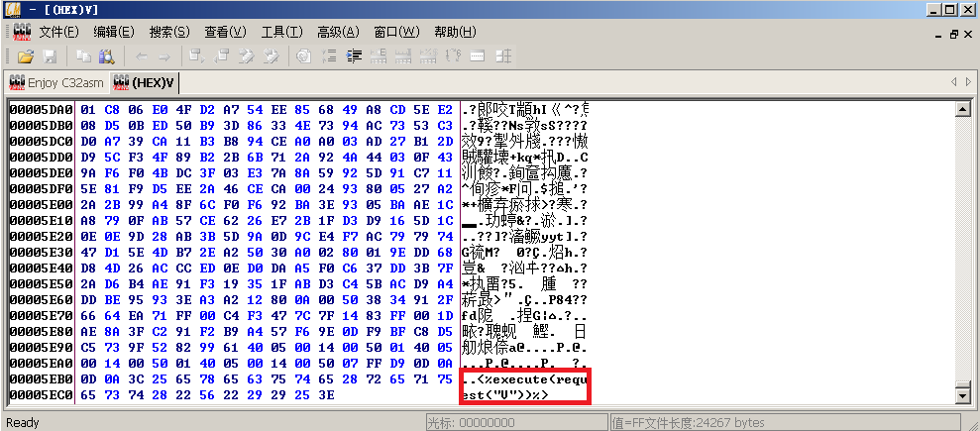Click the 光标: 00000000 status field
Viewport: 980px width, 431px height.
point(515,423)
